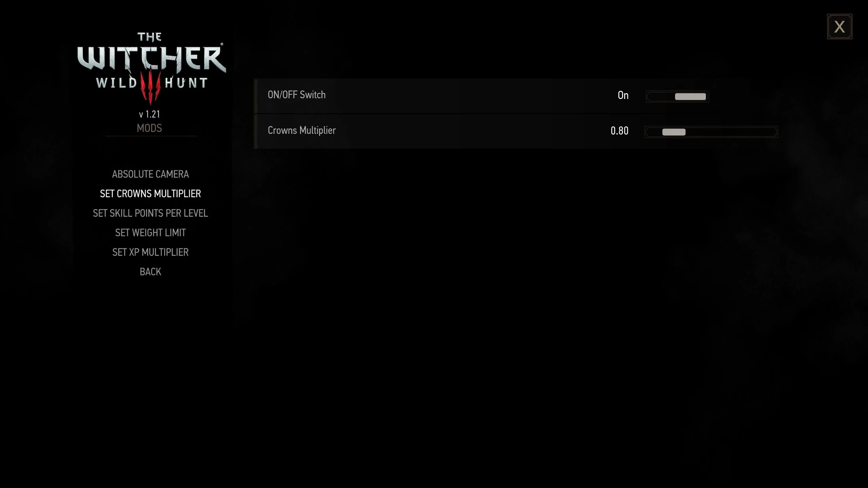Viewport: 868px width, 488px height.
Task: Click SET XP MULTIPLIER option
Action: coord(150,251)
